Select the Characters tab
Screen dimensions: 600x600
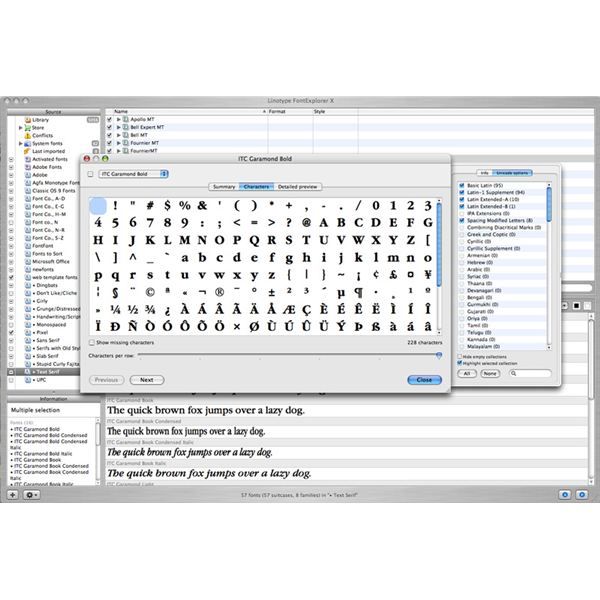click(256, 187)
